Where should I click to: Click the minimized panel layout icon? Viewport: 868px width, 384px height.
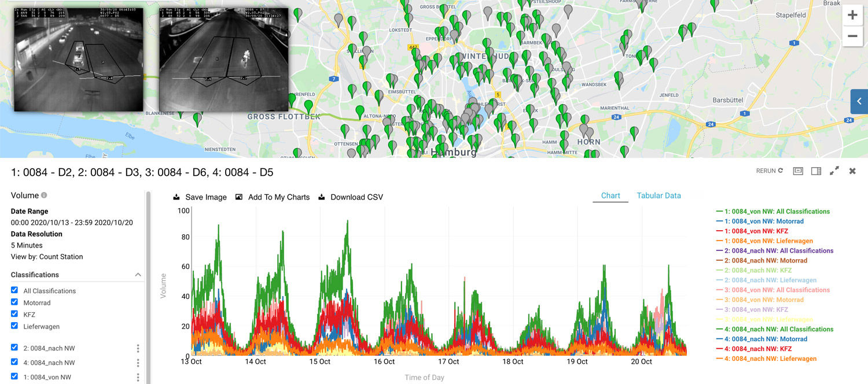tap(798, 171)
